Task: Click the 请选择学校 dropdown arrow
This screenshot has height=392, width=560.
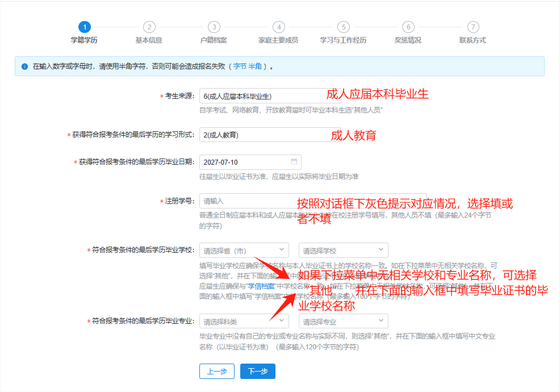Action: pos(381,249)
